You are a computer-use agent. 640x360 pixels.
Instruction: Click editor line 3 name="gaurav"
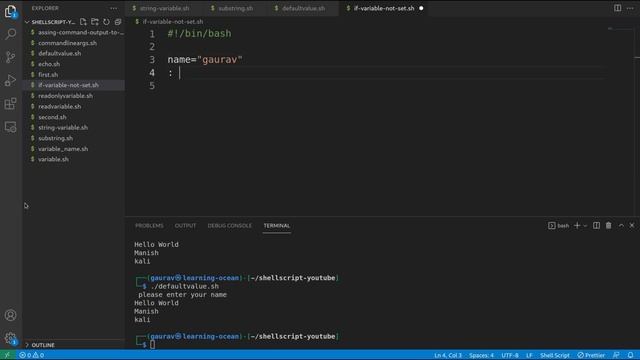[205, 60]
